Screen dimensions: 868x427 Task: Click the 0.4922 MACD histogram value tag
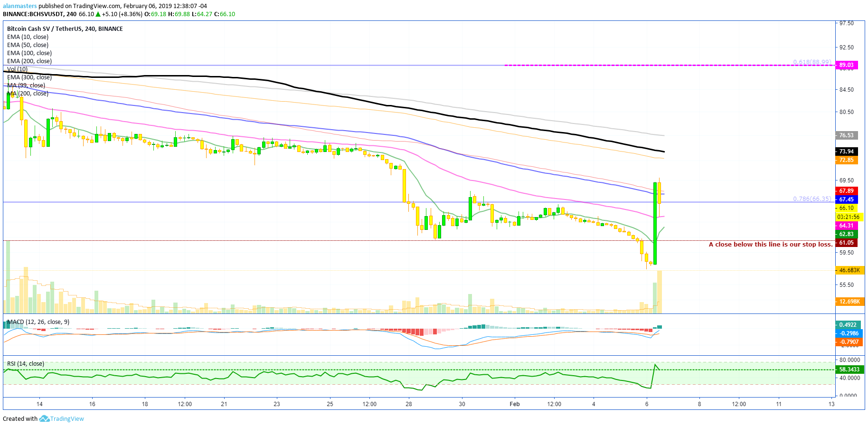(x=848, y=325)
